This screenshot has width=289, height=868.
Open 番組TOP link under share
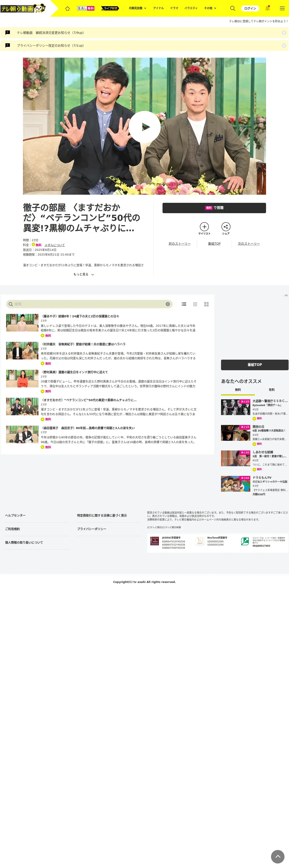click(214, 244)
